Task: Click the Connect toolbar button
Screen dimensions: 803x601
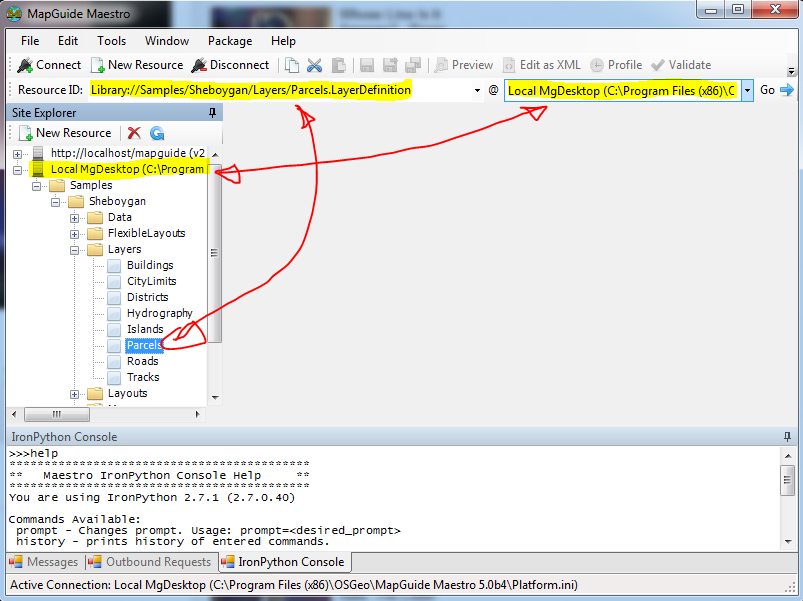Action: coord(49,65)
